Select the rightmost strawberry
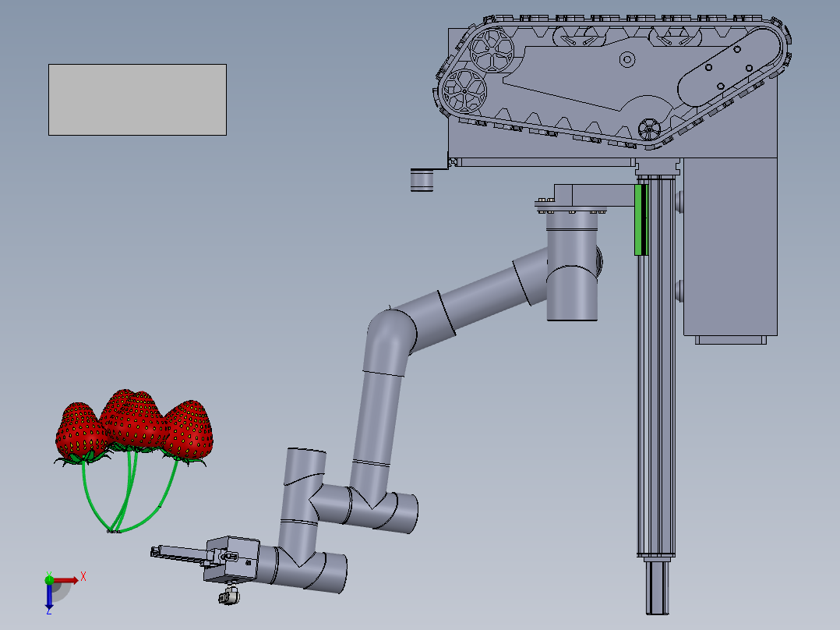Screen dimensions: 840x630 tap(190, 430)
